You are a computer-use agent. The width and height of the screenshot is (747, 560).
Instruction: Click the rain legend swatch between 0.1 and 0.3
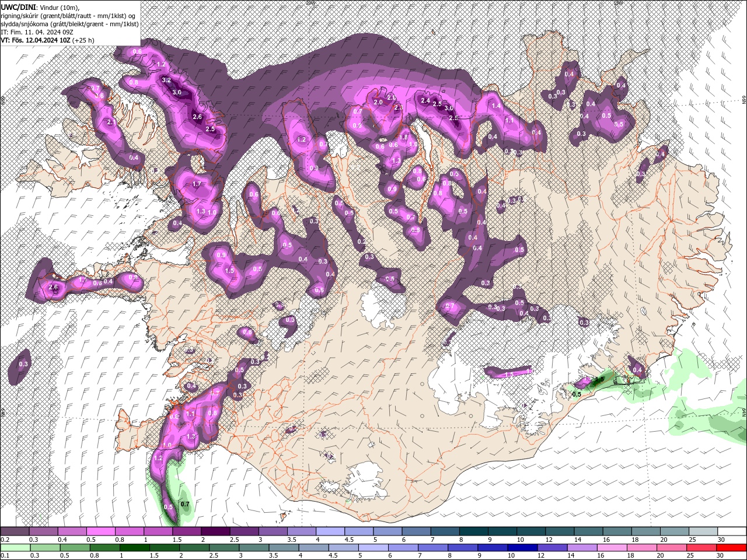(x=15, y=548)
